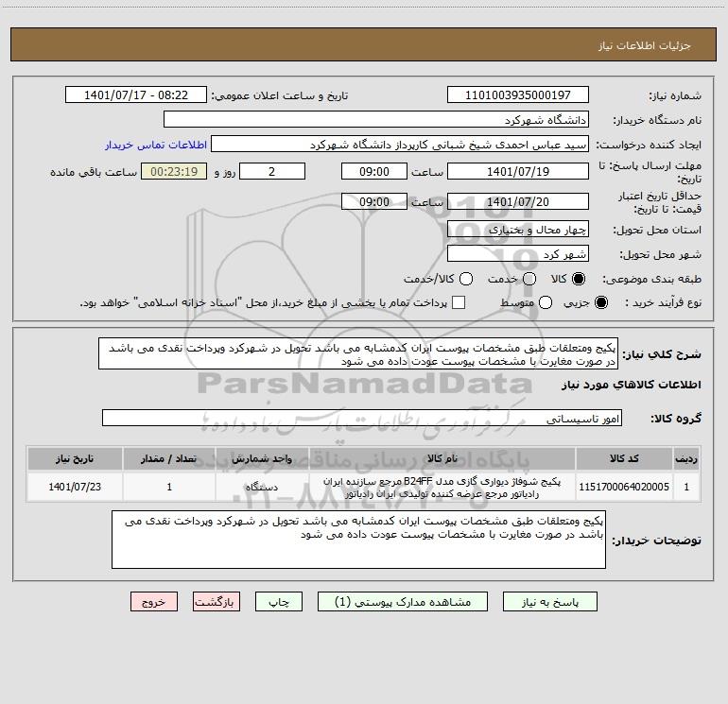Click the خروج exit button
The width and height of the screenshot is (728, 704).
click(x=154, y=601)
